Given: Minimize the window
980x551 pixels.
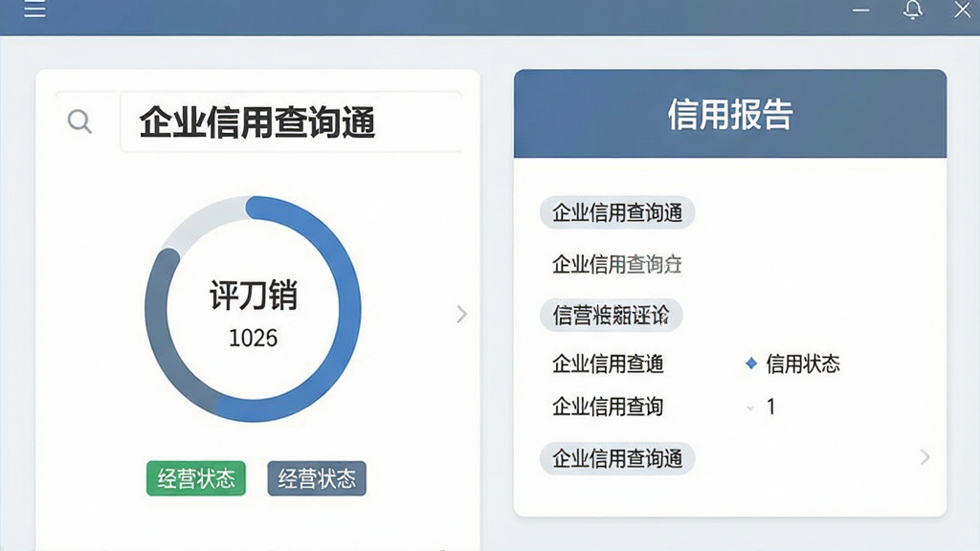Looking at the screenshot, I should pos(861,10).
